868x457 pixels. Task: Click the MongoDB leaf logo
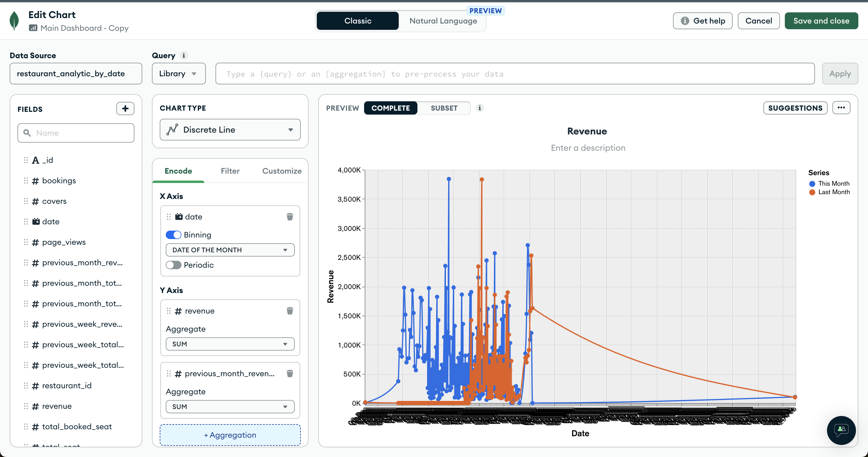14,21
